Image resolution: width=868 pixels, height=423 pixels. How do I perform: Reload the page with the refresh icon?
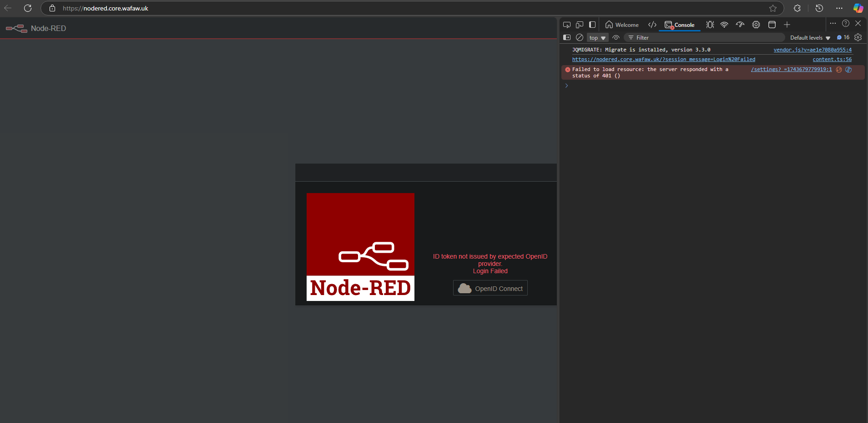coord(28,8)
